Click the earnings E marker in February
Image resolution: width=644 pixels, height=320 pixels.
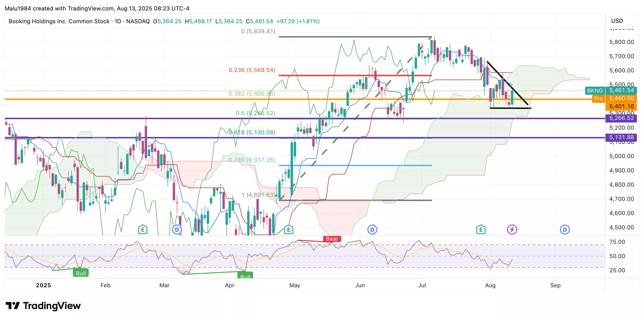click(143, 229)
